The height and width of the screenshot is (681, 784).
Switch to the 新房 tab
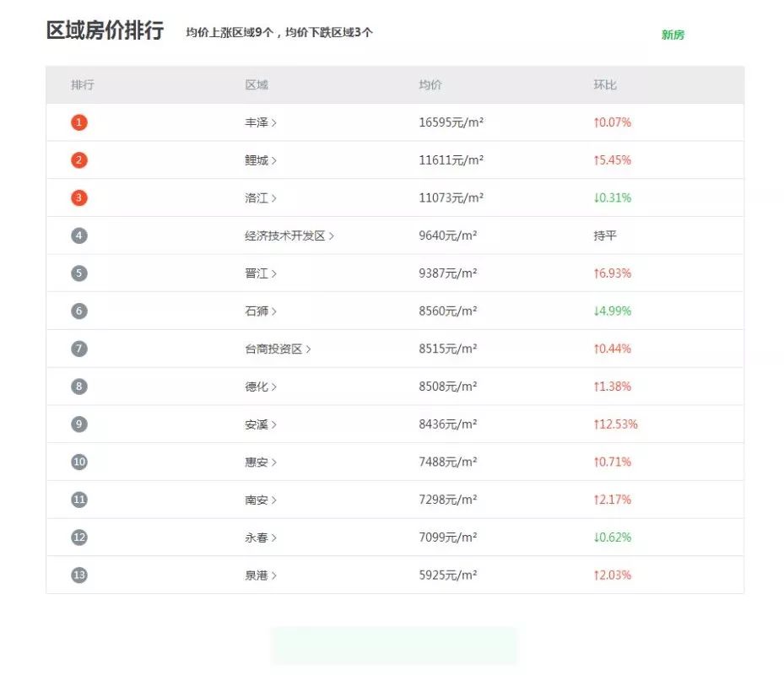pyautogui.click(x=673, y=35)
